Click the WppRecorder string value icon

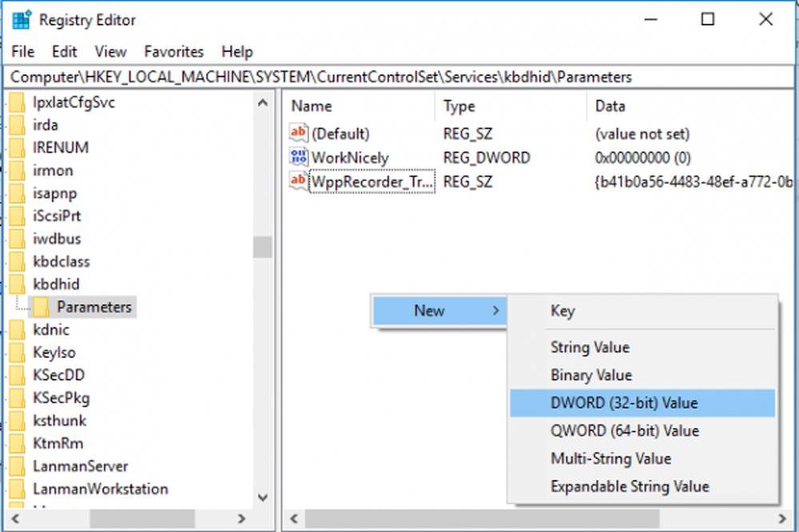(299, 181)
